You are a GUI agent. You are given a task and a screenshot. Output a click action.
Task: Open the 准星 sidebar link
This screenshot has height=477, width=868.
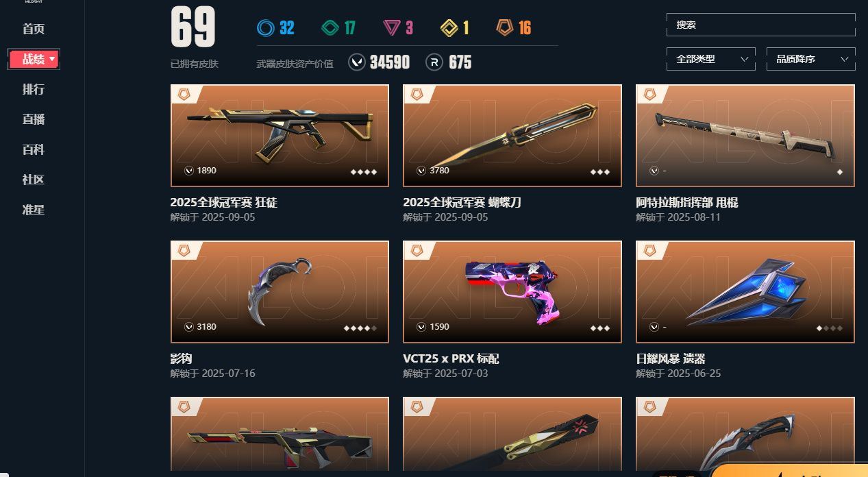coord(34,210)
